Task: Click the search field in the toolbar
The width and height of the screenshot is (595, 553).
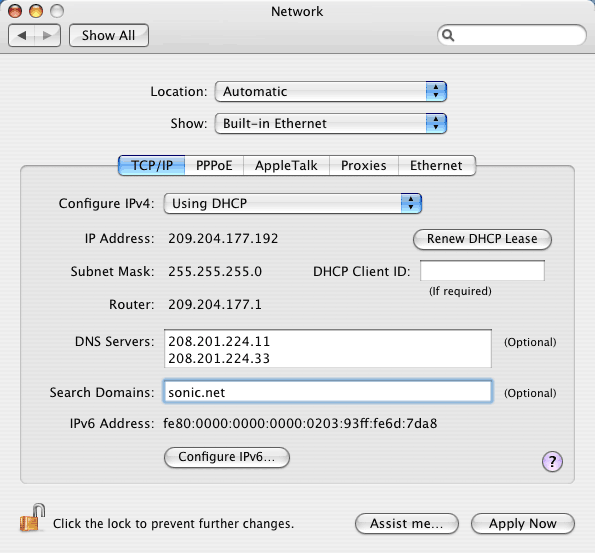Action: tap(512, 35)
